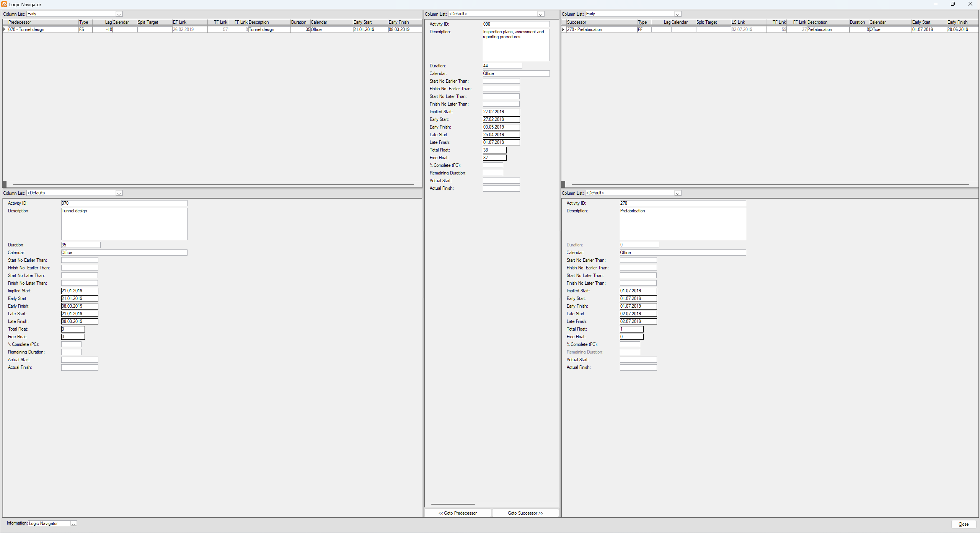Image resolution: width=980 pixels, height=533 pixels.
Task: Click the 26.02.2019 EF Link cell
Action: (190, 29)
